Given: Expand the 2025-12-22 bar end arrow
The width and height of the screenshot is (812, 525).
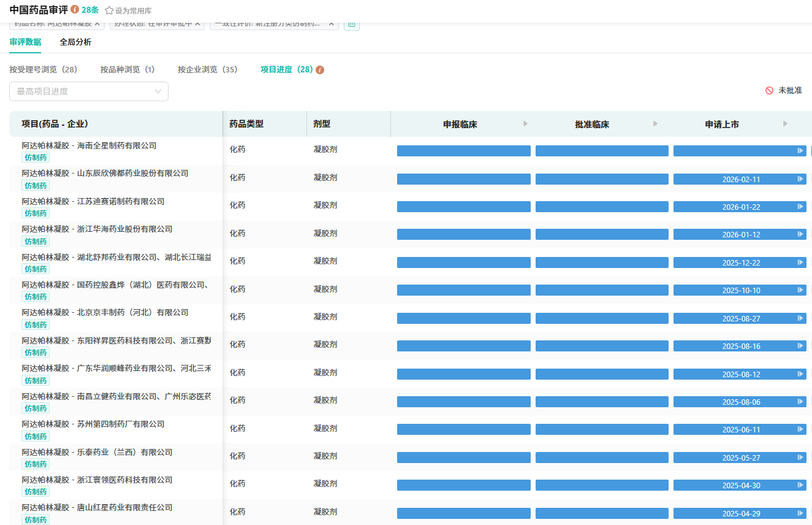Looking at the screenshot, I should pos(800,262).
